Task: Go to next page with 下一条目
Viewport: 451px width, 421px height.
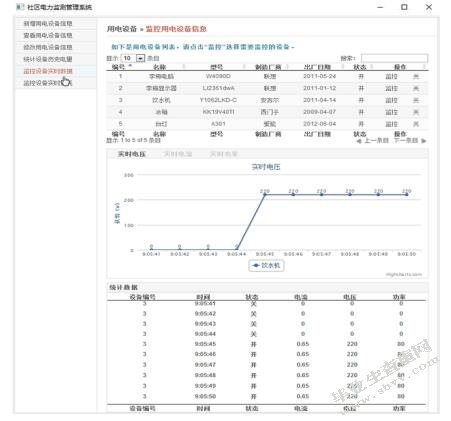Action: (x=410, y=141)
